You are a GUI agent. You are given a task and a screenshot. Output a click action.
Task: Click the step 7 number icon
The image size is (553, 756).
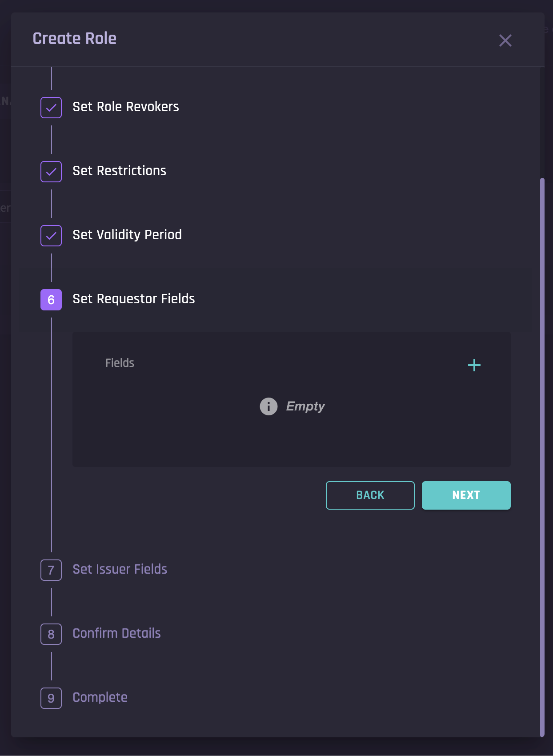click(51, 570)
